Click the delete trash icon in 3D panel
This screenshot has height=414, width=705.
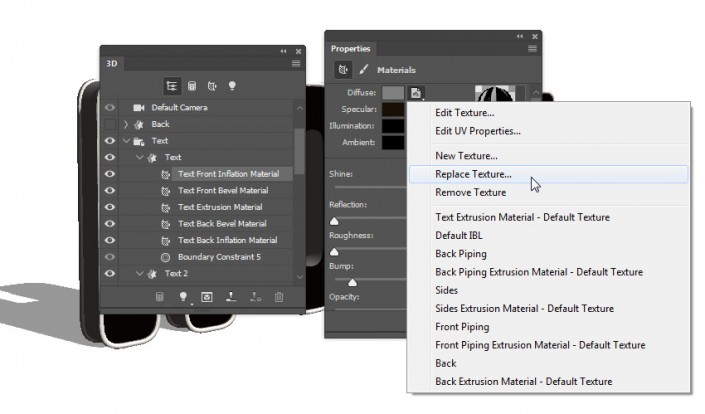[x=279, y=296]
